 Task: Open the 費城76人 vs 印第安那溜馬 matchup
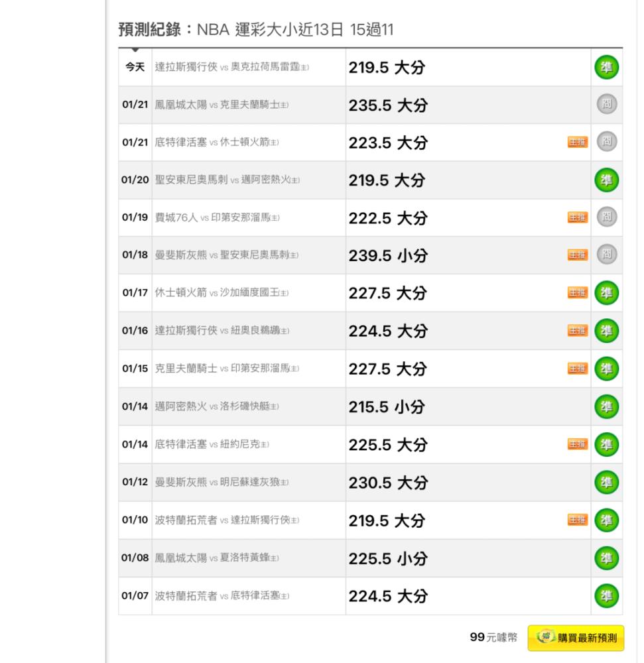click(217, 217)
